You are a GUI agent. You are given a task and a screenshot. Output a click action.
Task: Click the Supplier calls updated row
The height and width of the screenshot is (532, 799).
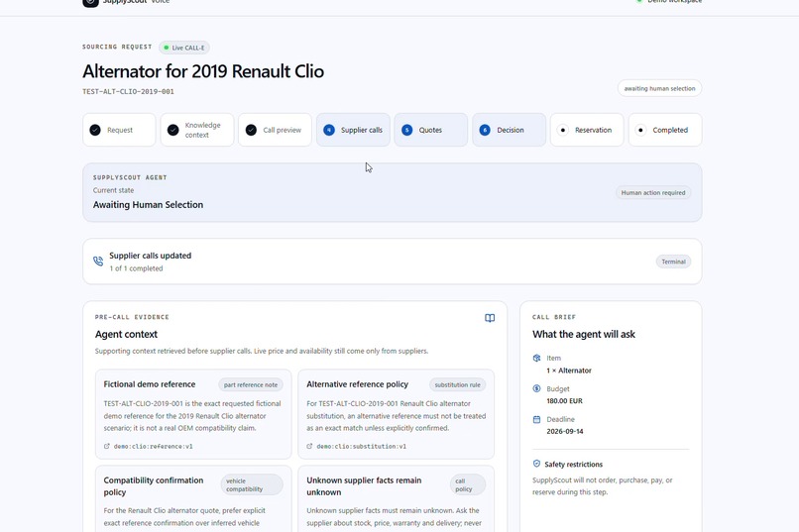tap(392, 262)
